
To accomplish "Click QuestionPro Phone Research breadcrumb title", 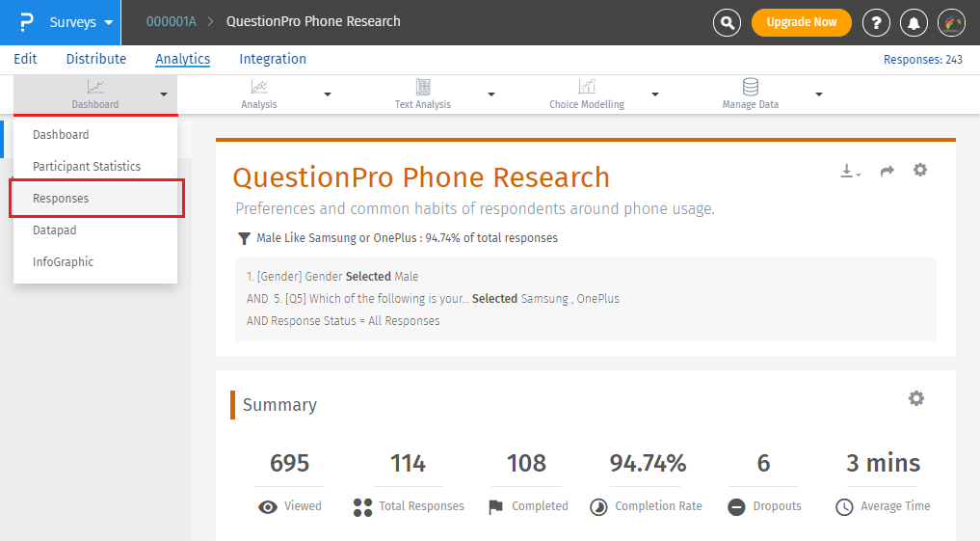I will (x=313, y=21).
